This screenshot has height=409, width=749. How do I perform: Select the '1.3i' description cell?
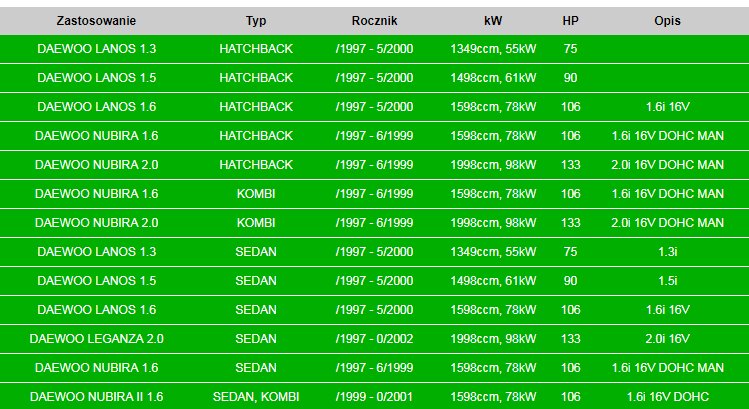click(x=667, y=252)
